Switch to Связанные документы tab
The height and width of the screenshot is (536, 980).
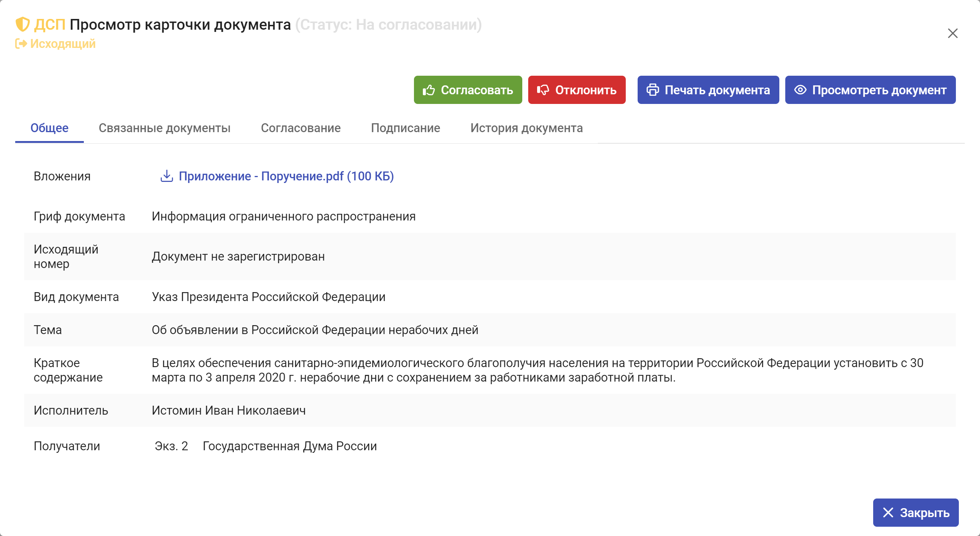click(x=164, y=128)
